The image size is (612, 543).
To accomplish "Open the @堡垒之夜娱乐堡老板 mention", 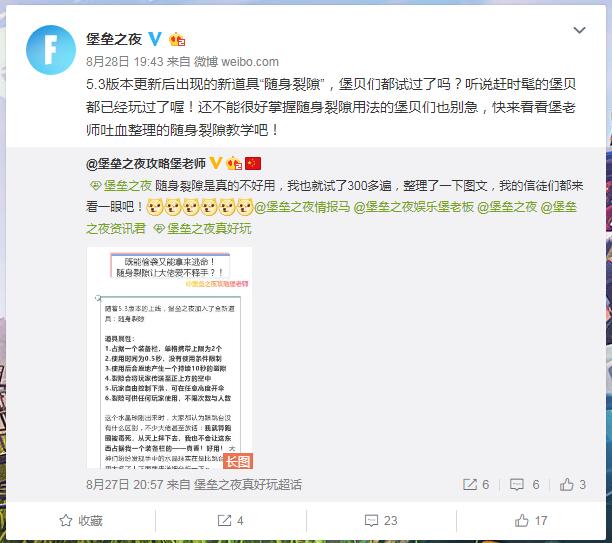I will tap(413, 207).
